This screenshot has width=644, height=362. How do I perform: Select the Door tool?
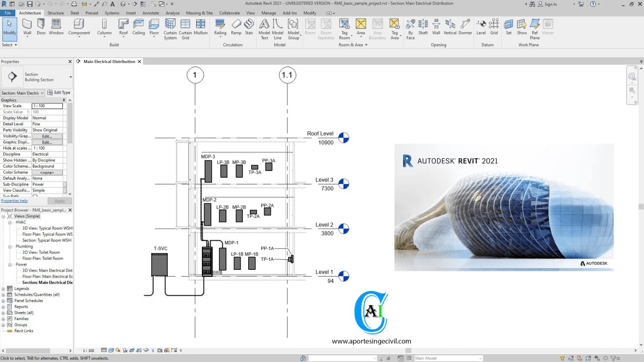pos(41,27)
